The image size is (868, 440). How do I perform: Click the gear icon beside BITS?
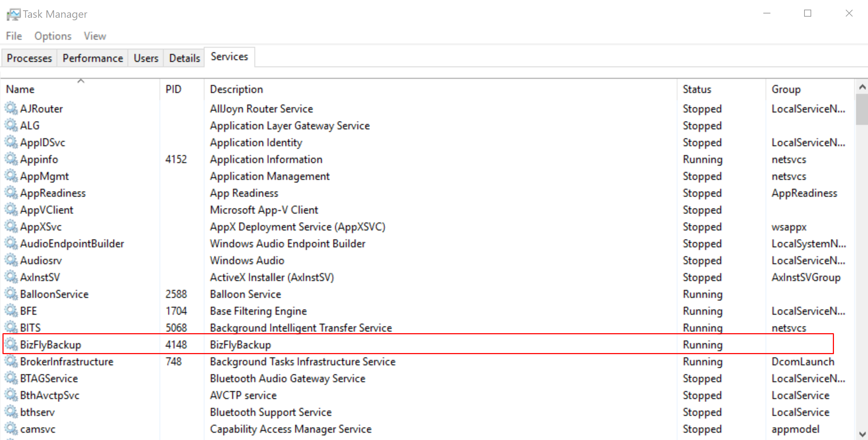point(11,328)
